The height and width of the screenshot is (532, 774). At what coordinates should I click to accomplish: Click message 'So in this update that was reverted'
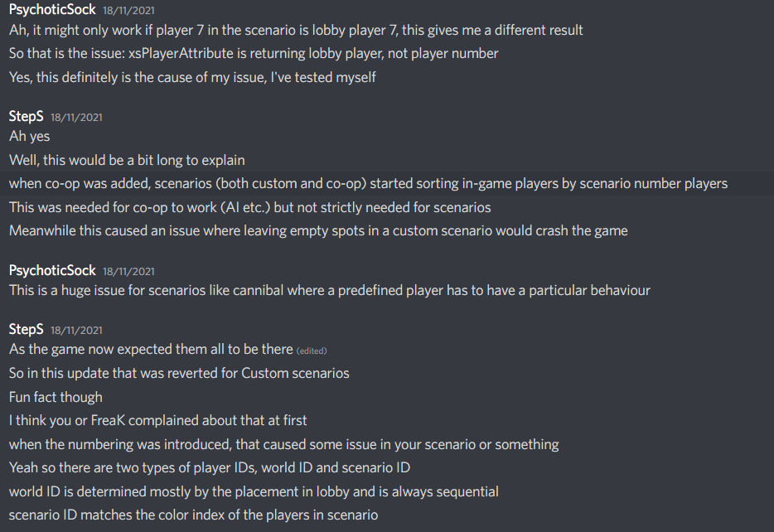[179, 373]
